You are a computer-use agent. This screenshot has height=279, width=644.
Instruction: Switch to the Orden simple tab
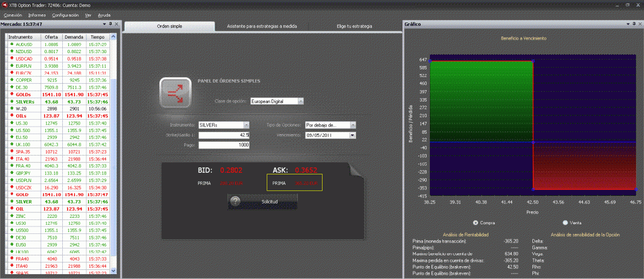(169, 26)
